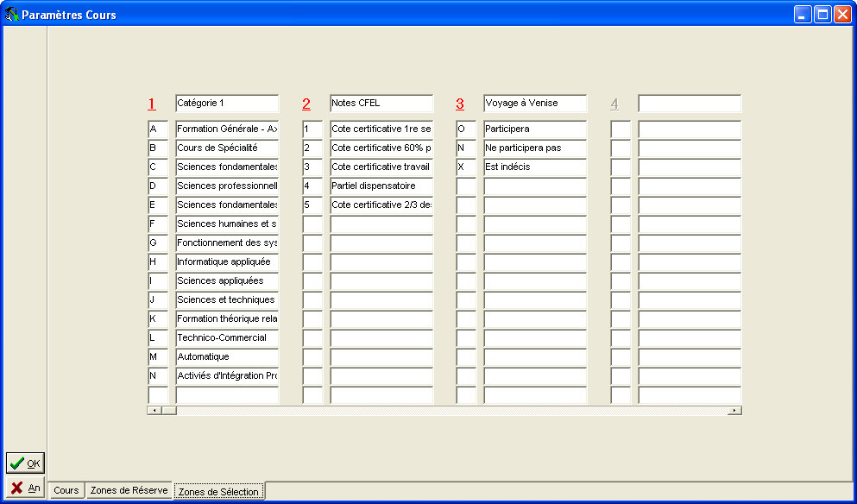Click the Formation Générale description field

(x=227, y=129)
